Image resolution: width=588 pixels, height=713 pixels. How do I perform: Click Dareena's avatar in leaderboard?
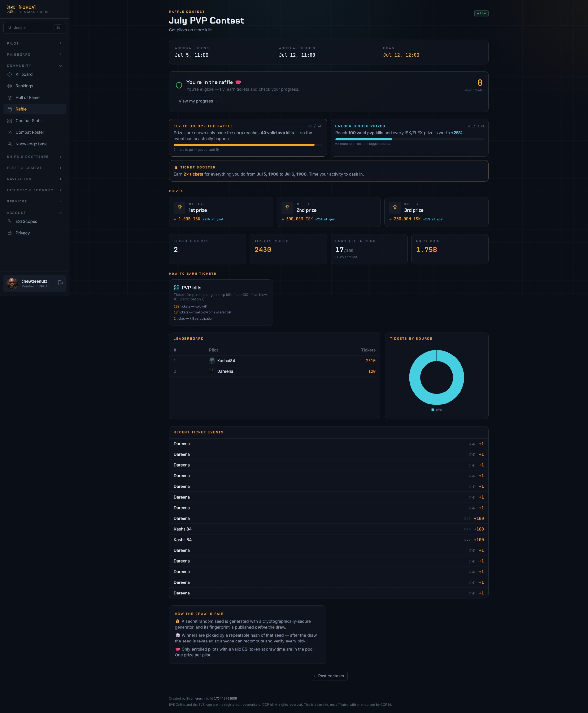[212, 371]
